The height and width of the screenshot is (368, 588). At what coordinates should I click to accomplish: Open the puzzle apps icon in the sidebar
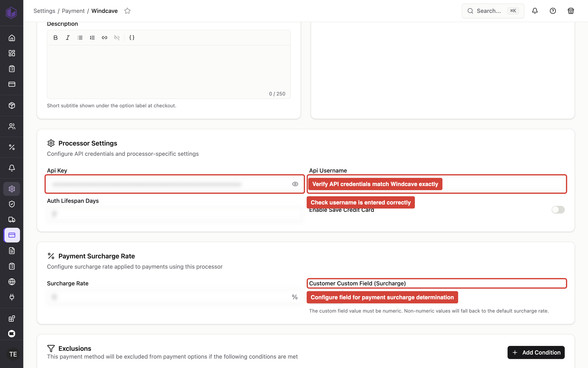coord(12,318)
